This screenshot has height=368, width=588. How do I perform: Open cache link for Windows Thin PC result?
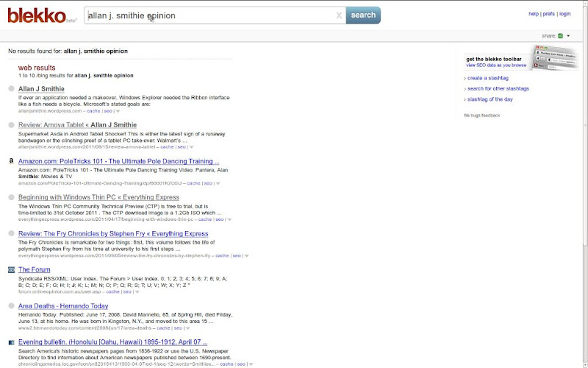coord(205,219)
